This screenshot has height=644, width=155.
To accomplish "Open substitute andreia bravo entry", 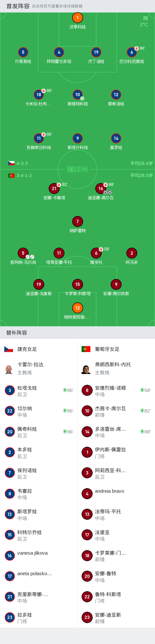I will pos(116,494).
